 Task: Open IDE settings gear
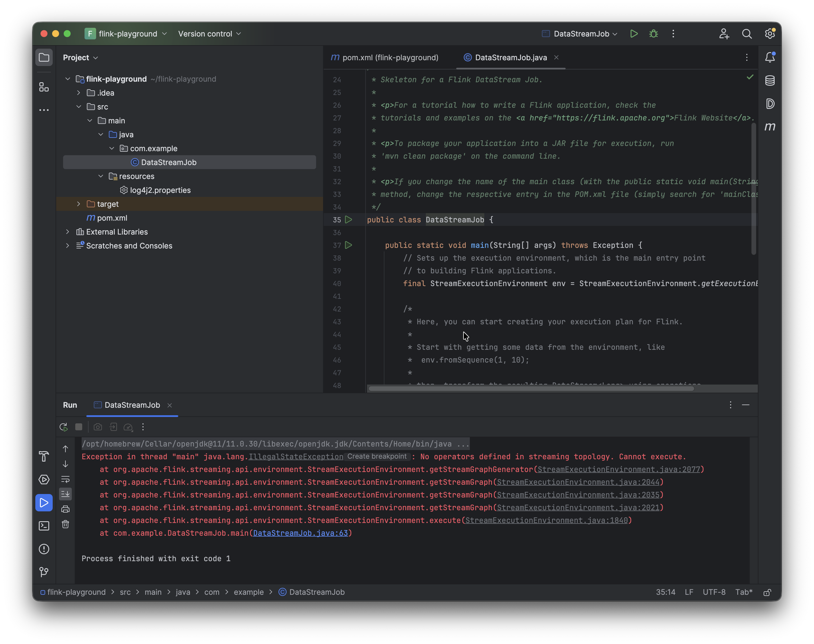(x=769, y=34)
